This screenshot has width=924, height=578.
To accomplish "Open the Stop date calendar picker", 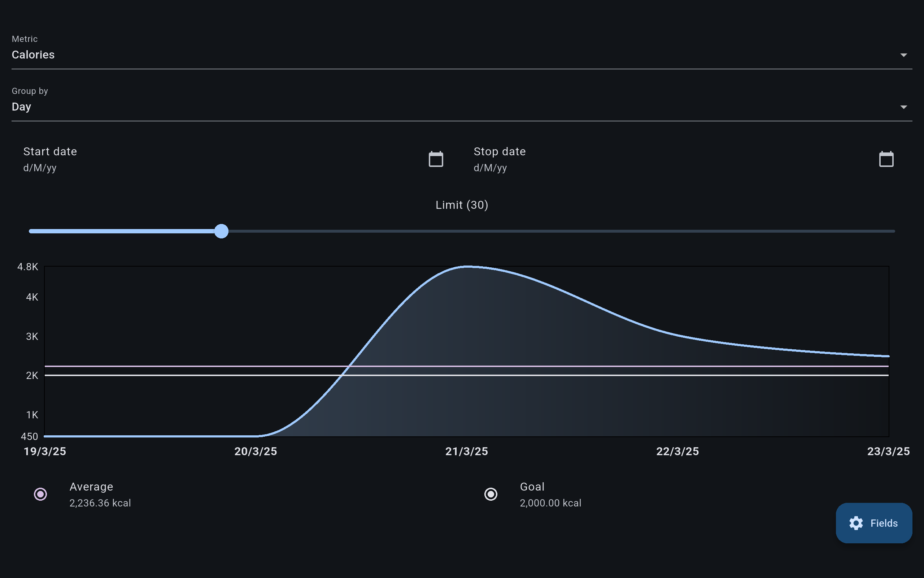I will coord(886,159).
